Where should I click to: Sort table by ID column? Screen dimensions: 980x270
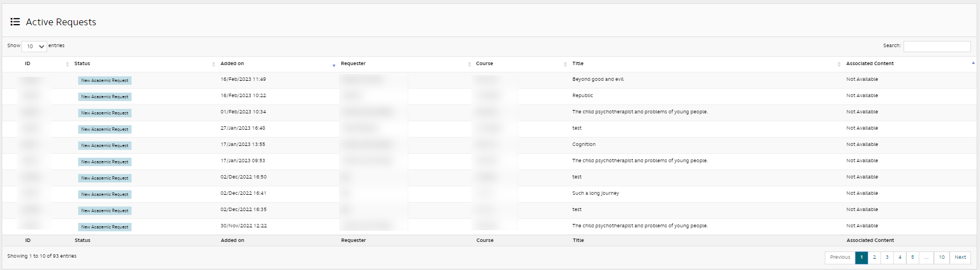(28, 63)
